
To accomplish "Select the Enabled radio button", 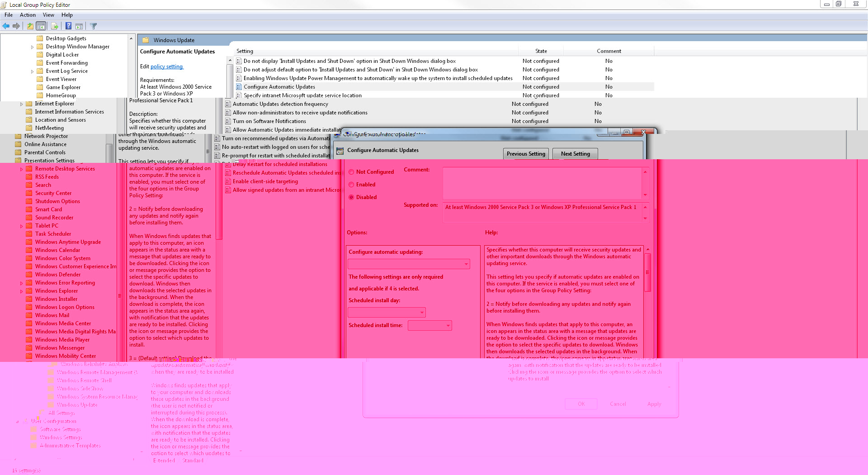I will (x=351, y=185).
